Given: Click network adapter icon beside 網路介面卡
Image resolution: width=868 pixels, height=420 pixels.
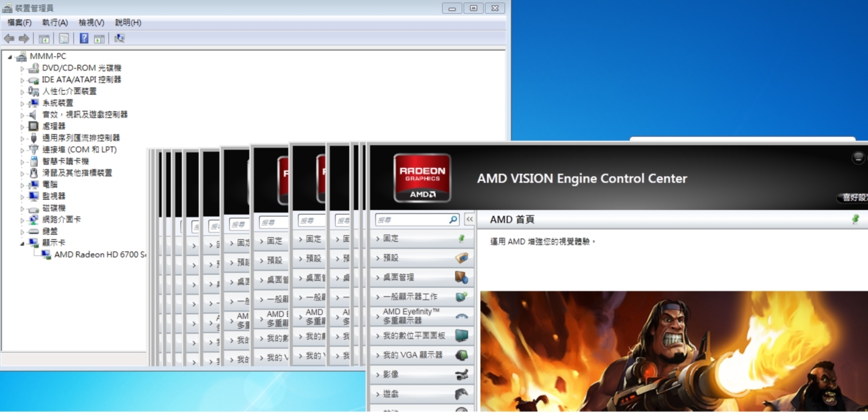Looking at the screenshot, I should click(34, 219).
